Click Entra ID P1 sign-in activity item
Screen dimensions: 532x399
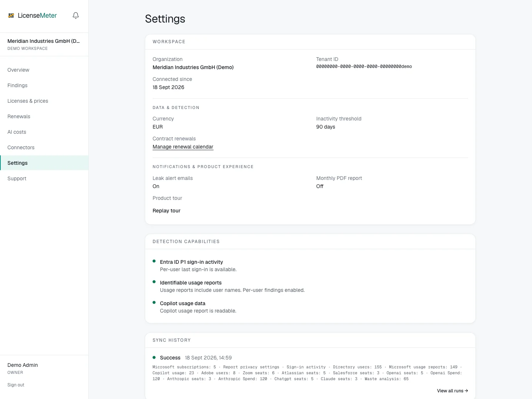point(191,262)
